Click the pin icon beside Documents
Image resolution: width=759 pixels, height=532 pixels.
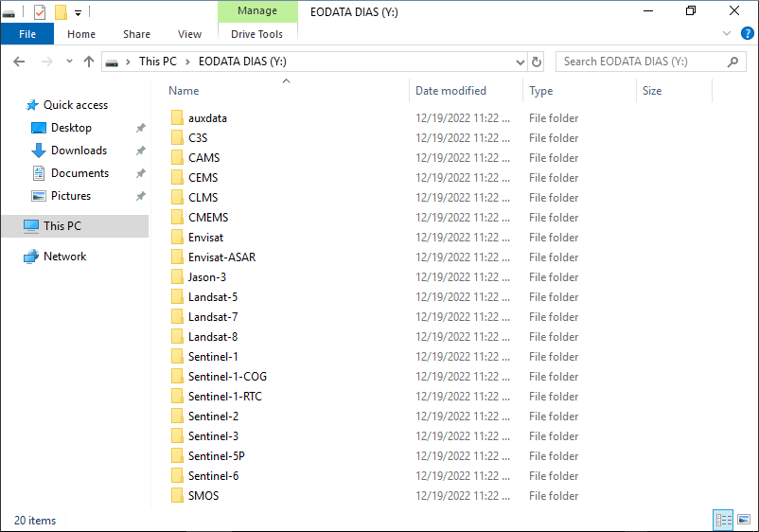click(140, 173)
